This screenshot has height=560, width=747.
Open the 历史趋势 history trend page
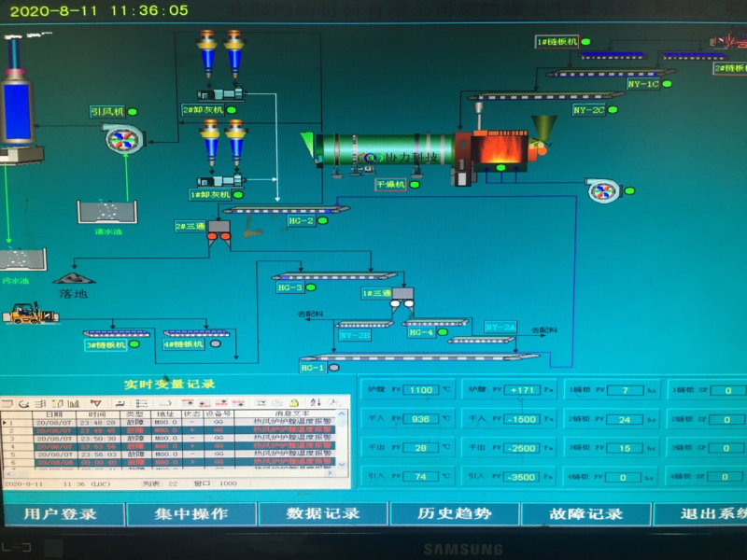coord(454,513)
